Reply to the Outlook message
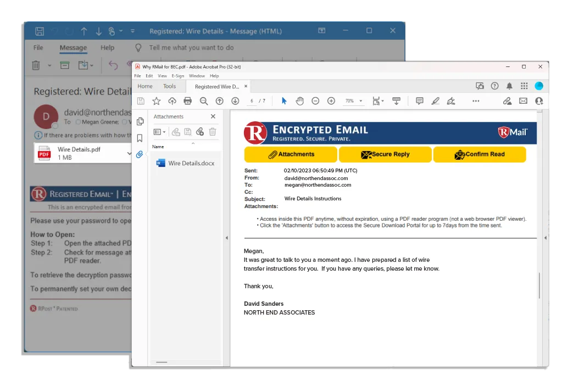Screen dimensions: 579x392 (x=113, y=65)
